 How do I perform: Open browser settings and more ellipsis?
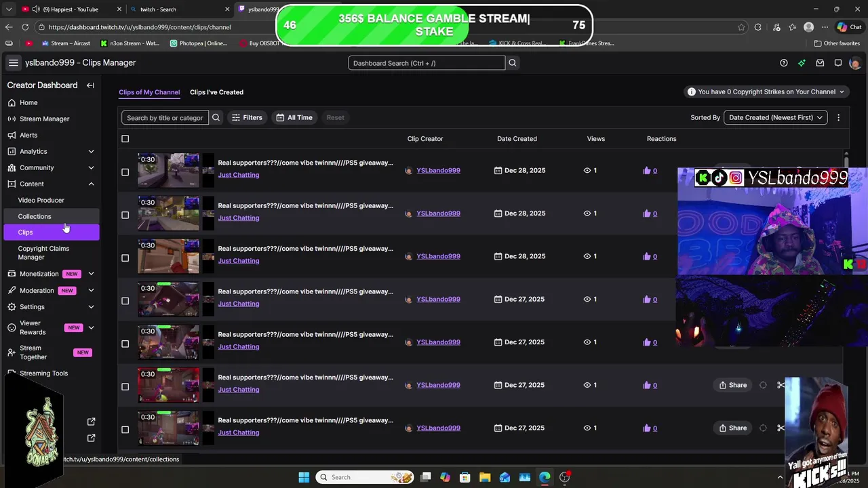tap(825, 27)
